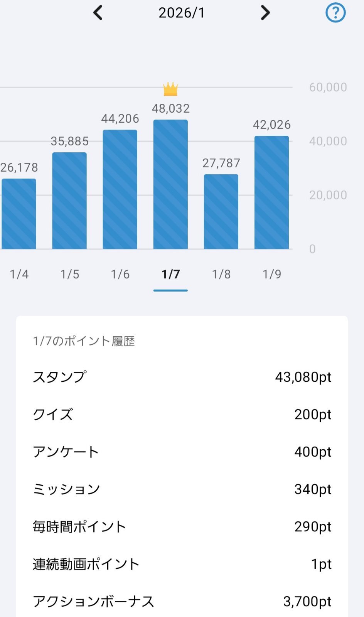Tap the gold crown icon
Image resolution: width=364 pixels, height=617 pixels.
tap(170, 89)
